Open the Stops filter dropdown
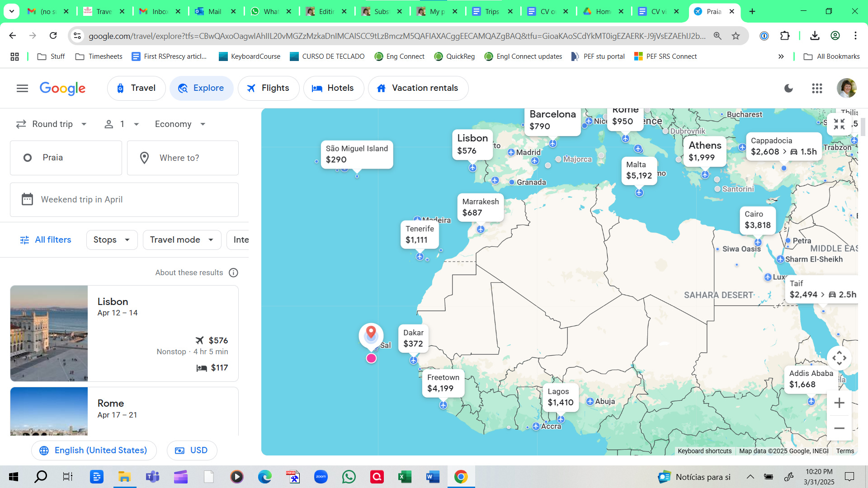Viewport: 868px width, 488px height. point(112,239)
